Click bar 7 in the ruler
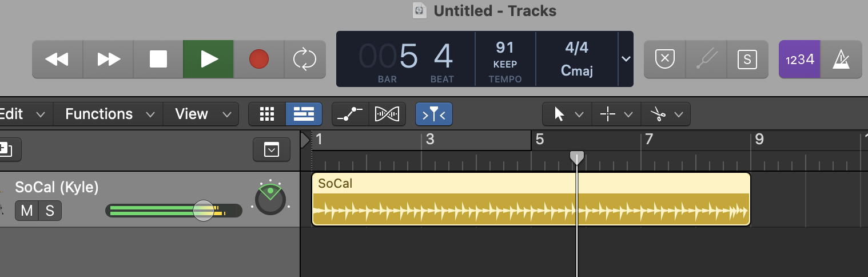Image resolution: width=868 pixels, height=277 pixels. [648, 140]
